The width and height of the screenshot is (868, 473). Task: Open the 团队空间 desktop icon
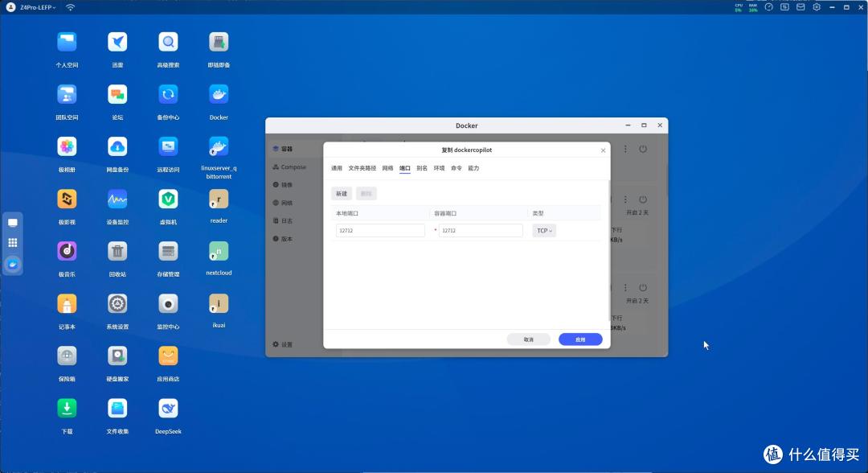click(x=67, y=94)
